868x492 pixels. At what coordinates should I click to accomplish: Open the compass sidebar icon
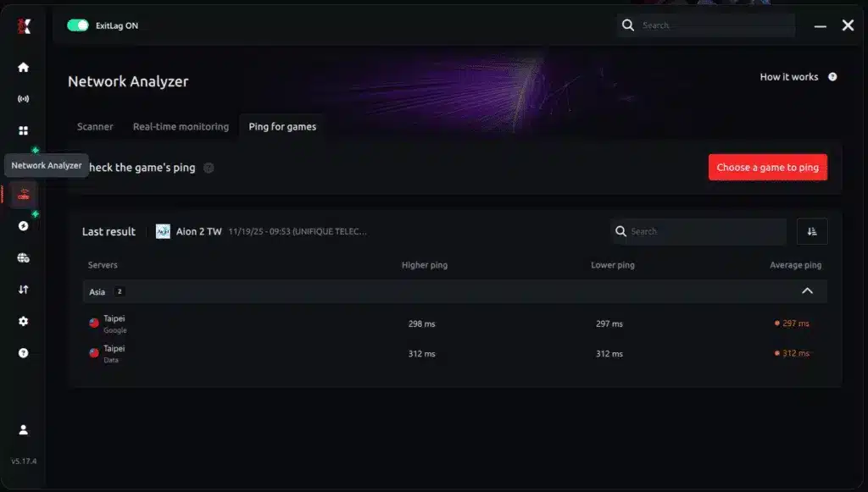pos(23,225)
